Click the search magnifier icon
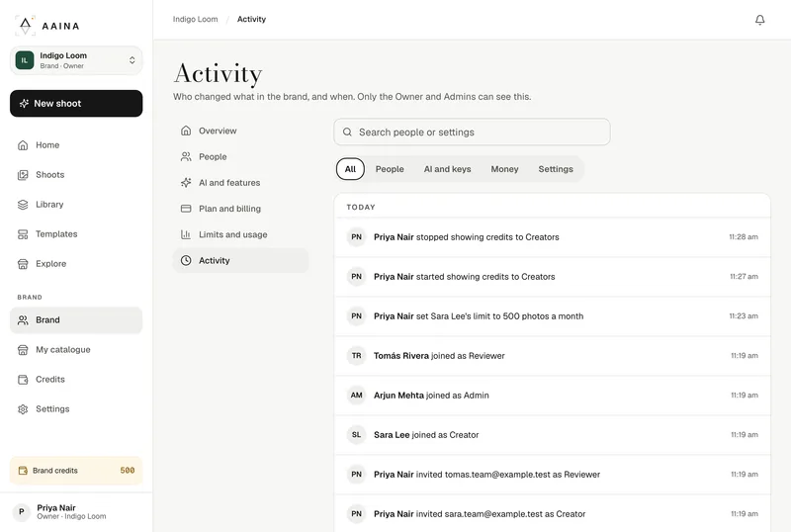Image resolution: width=791 pixels, height=532 pixels. pyautogui.click(x=347, y=133)
